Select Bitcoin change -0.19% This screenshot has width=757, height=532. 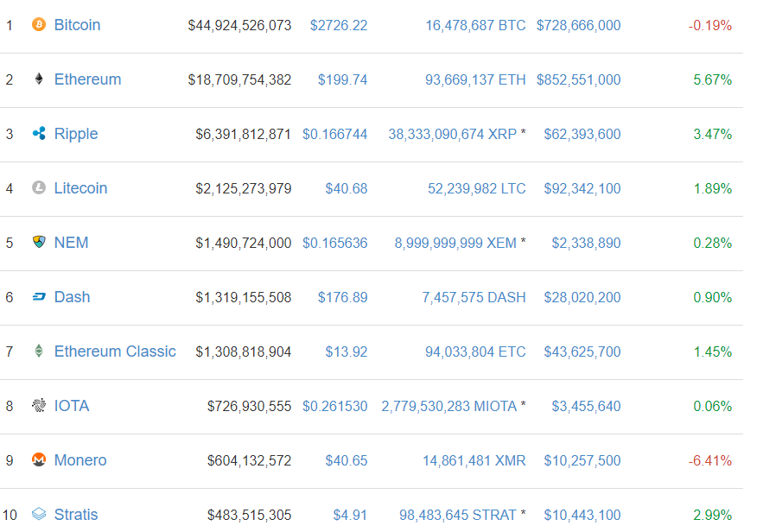point(710,25)
